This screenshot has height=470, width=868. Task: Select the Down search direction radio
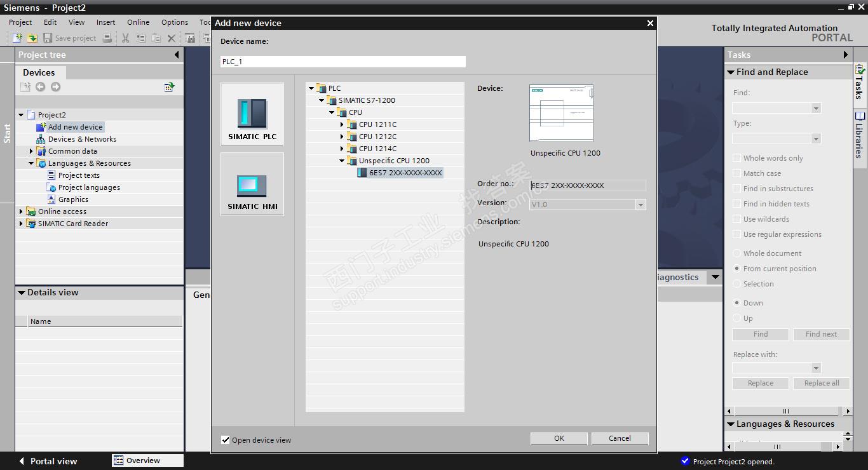(736, 303)
